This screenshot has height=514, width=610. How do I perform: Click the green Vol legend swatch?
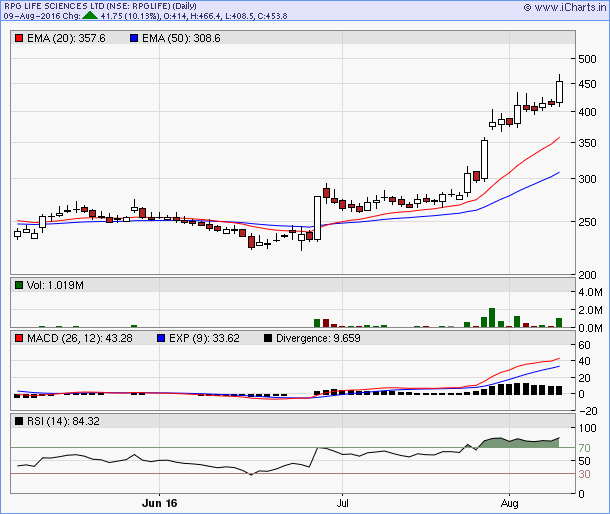pyautogui.click(x=19, y=285)
